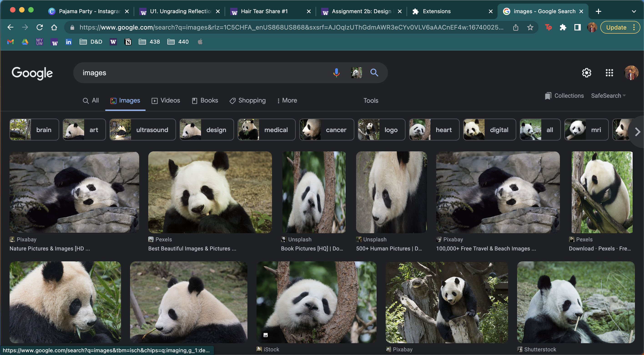Select the Shopping search tab

247,100
